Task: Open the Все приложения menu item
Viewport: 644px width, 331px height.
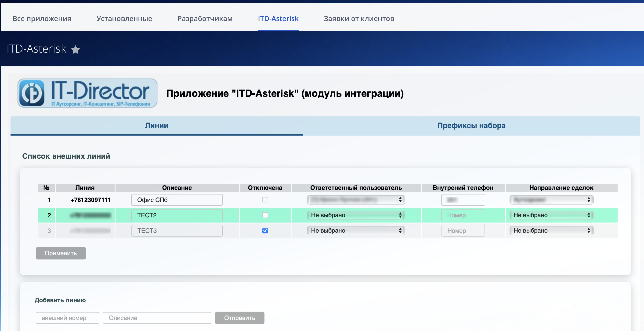Action: (42, 18)
